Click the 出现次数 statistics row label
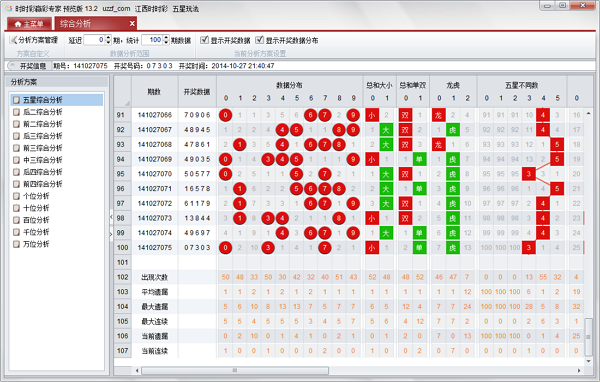 pyautogui.click(x=155, y=277)
